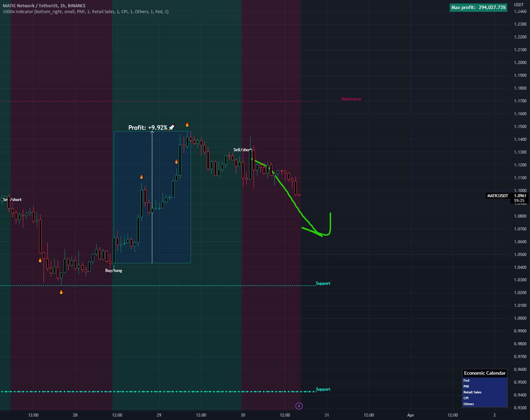Viewport: 530px width, 420px height.
Task: Click the red Resistance line label
Action: 351,99
